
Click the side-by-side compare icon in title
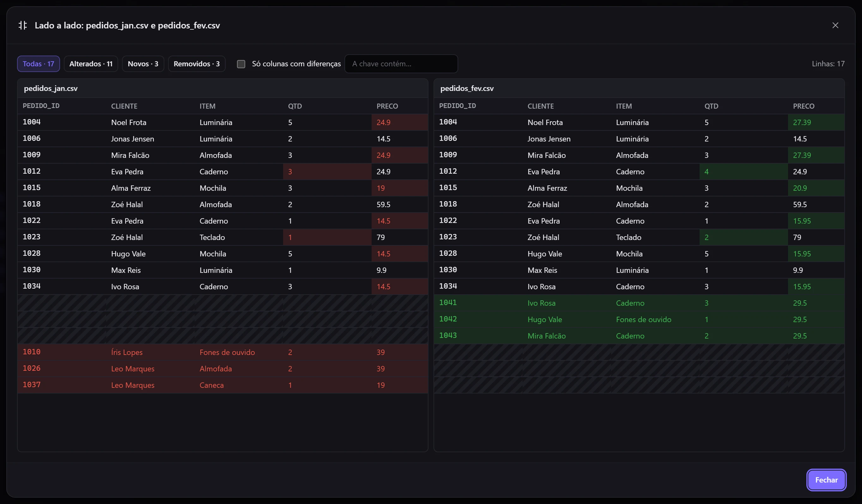[x=22, y=25]
